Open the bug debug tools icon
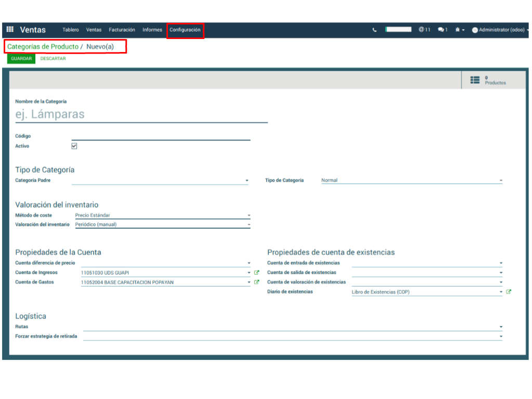532x399 pixels. [x=459, y=30]
